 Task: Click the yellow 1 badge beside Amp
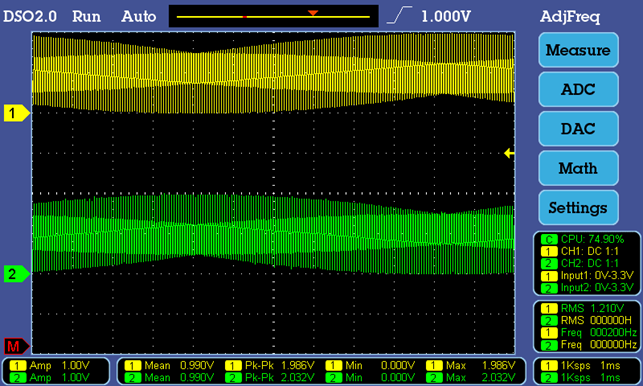[x=18, y=365]
